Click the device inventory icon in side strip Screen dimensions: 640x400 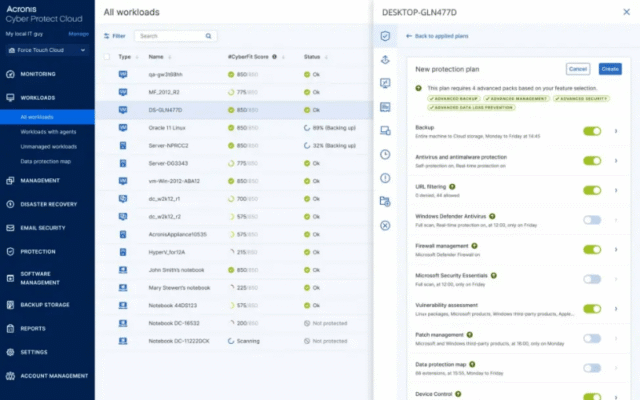(x=385, y=131)
